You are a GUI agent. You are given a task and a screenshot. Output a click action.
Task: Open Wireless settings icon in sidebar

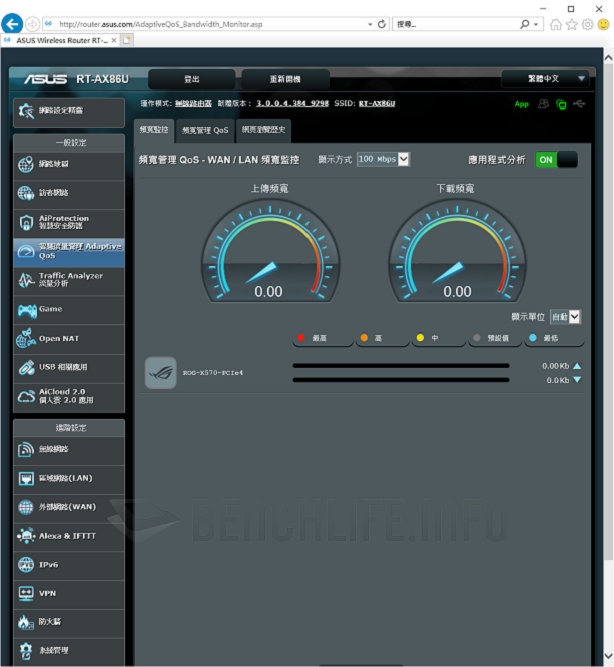click(x=26, y=450)
